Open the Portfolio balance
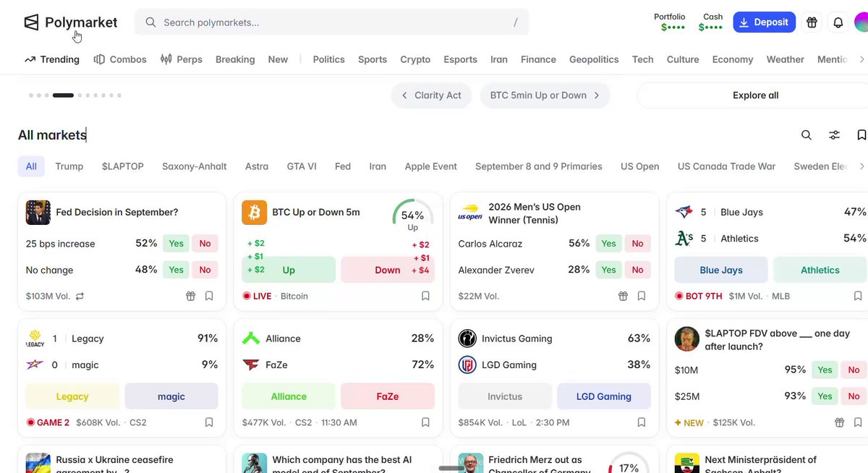 tap(670, 22)
